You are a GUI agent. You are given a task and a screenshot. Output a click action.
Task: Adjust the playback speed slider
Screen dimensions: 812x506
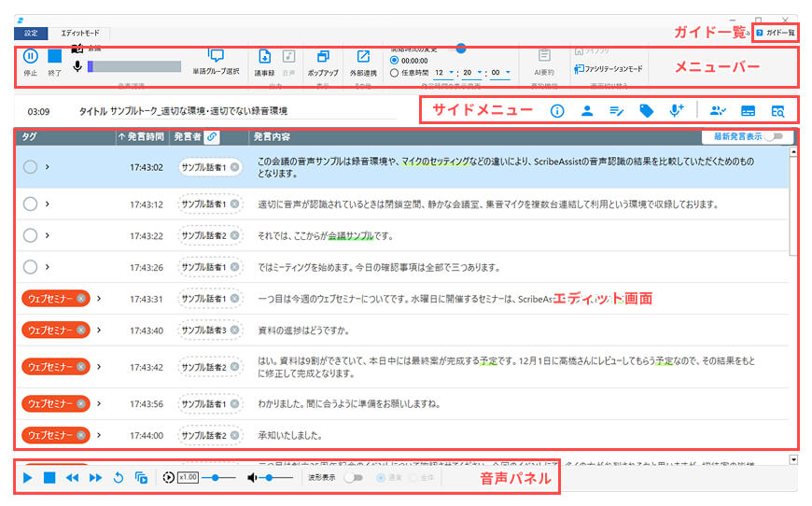pos(218,477)
